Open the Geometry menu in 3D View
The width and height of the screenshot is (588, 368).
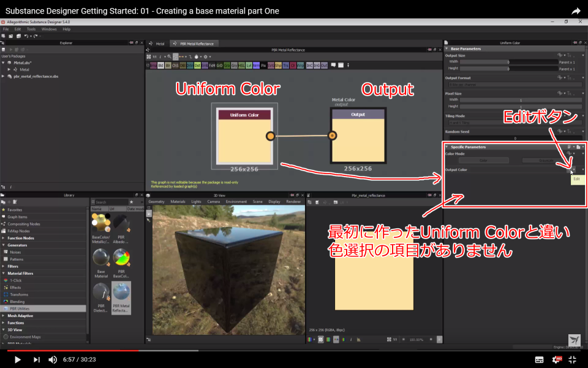(x=156, y=202)
